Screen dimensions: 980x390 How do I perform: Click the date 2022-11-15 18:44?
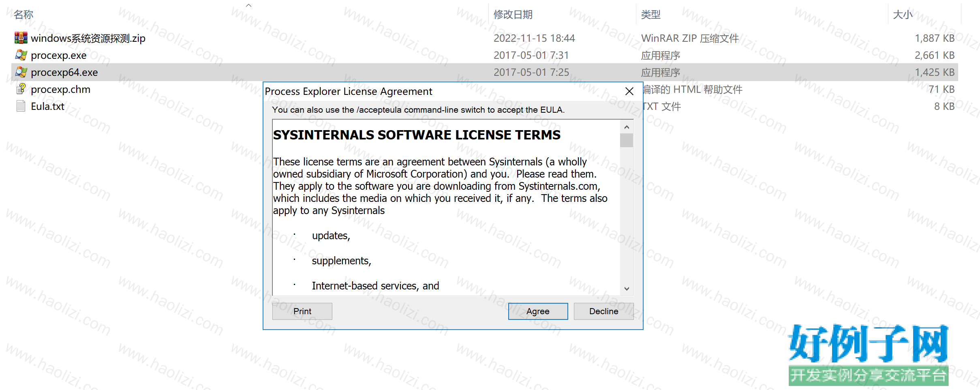tap(534, 38)
